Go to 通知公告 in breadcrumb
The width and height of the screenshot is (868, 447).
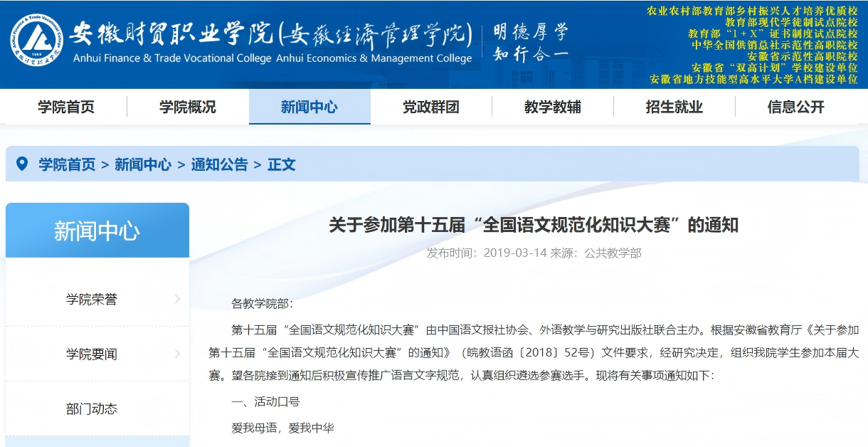219,164
